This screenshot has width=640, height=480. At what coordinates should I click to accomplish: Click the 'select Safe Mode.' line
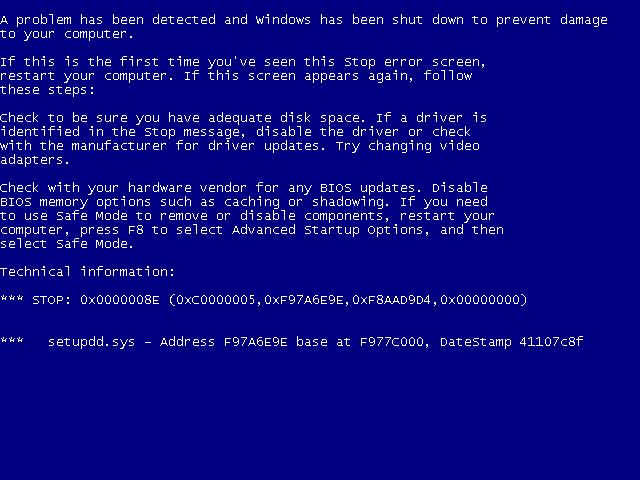(x=67, y=244)
